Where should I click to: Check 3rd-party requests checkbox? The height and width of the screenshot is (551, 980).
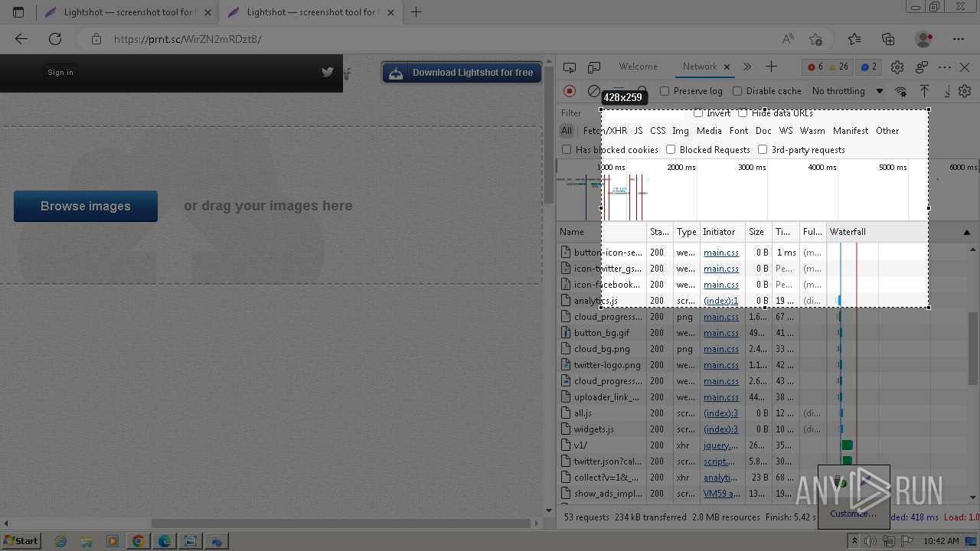click(x=763, y=150)
